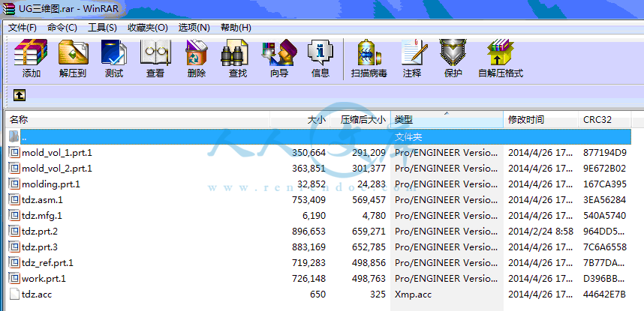644x311 pixels.
Task: Click icon of tdz_ref.prt.1 file
Action: coord(14,262)
